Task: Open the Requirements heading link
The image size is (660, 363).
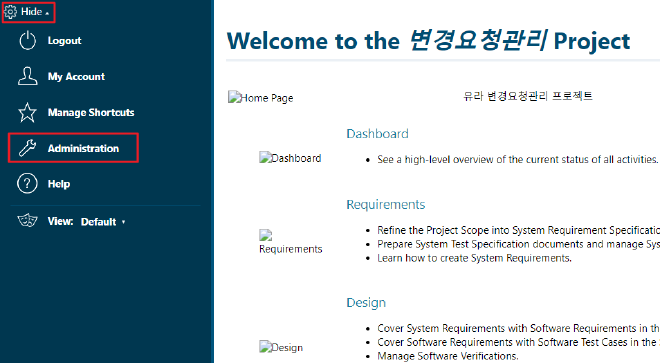Action: 386,204
